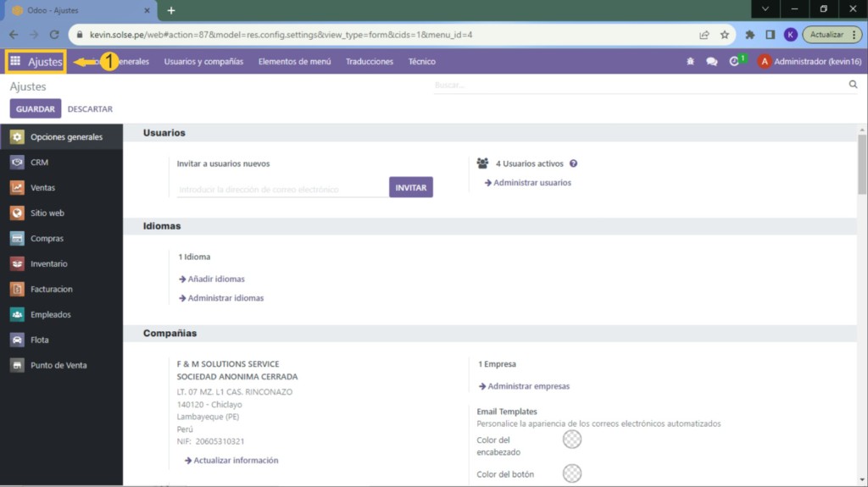Image resolution: width=868 pixels, height=487 pixels.
Task: Expand the Técnico menu
Action: pos(421,62)
